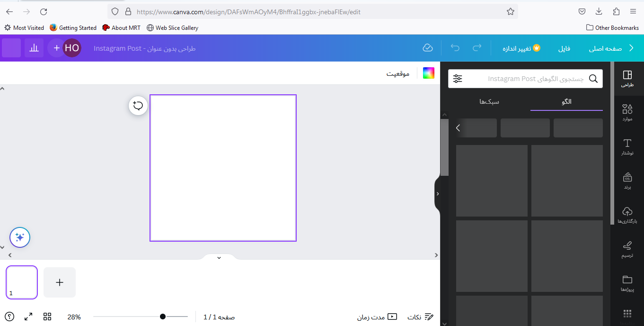This screenshot has width=644, height=326.
Task: Add a comment on the canvas page
Action: coord(138,105)
